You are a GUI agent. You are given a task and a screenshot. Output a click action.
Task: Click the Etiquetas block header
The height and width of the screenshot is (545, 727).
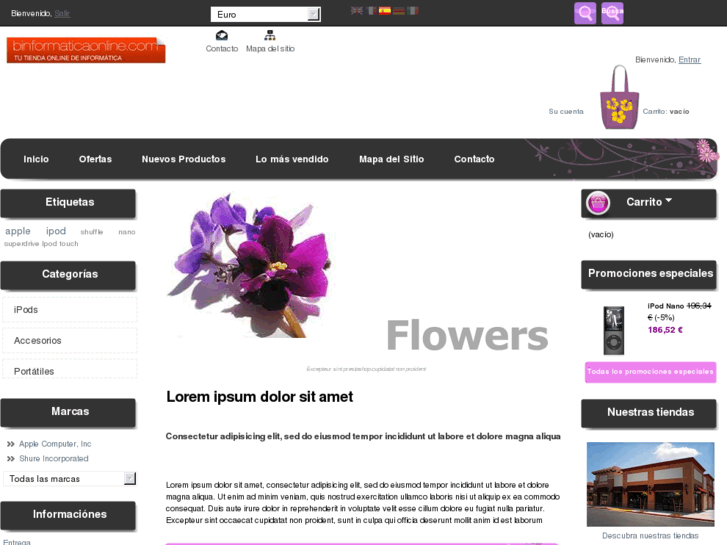pyautogui.click(x=68, y=203)
